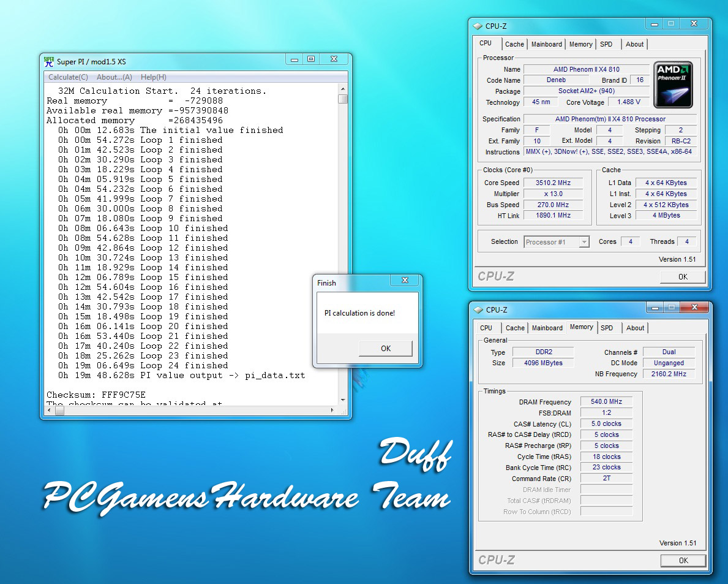
Task: Minimize the lower CPU-Z Memory window
Action: point(655,308)
